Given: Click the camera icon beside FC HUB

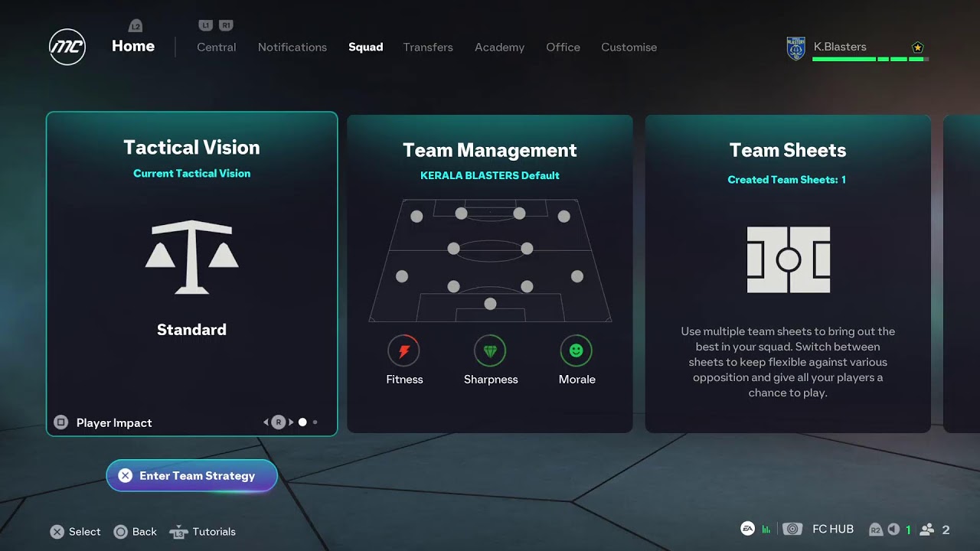Looking at the screenshot, I should [793, 529].
